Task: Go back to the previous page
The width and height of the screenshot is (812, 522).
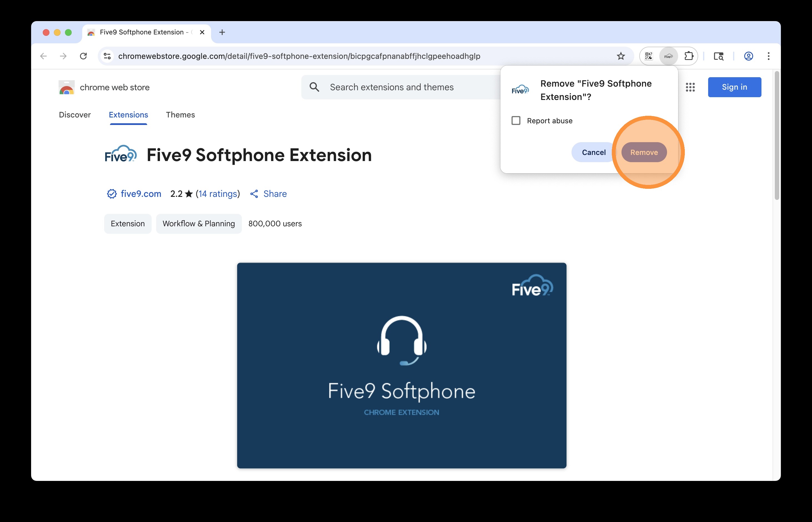Action: click(x=43, y=56)
